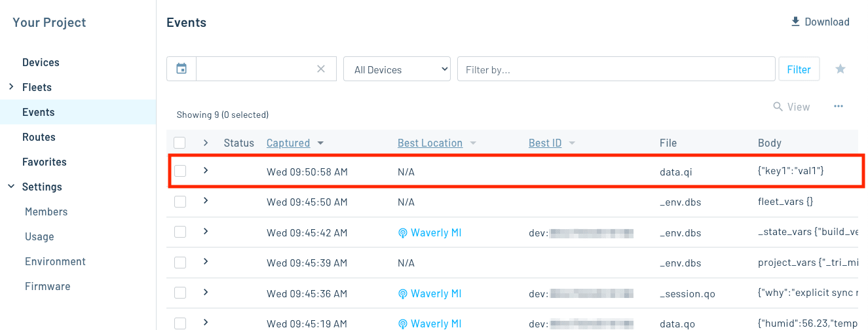This screenshot has height=330, width=868.
Task: Expand the 09:50:58 AM event row
Action: pyautogui.click(x=206, y=170)
